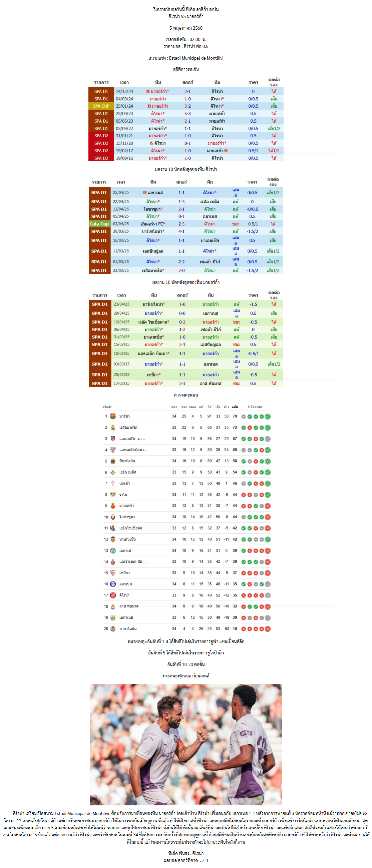Click the Getafe crest in standings row 13
The image size is (372, 868).
(113, 550)
